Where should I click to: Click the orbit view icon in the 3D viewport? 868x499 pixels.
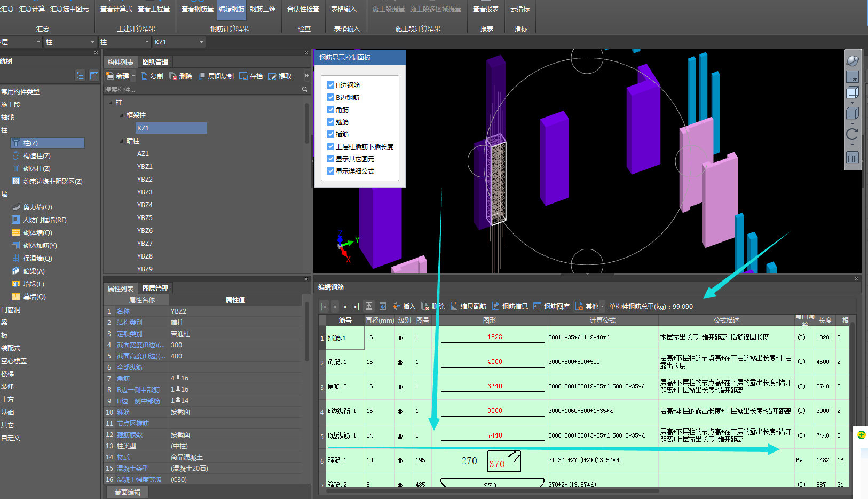[x=853, y=61]
